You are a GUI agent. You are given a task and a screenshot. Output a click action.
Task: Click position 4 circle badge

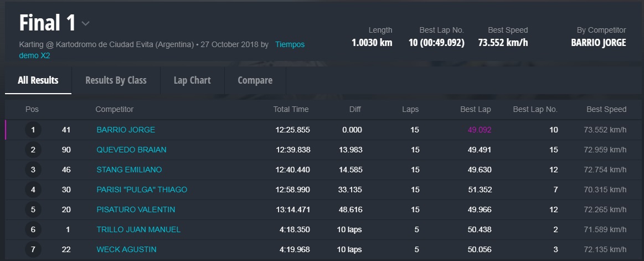click(33, 190)
